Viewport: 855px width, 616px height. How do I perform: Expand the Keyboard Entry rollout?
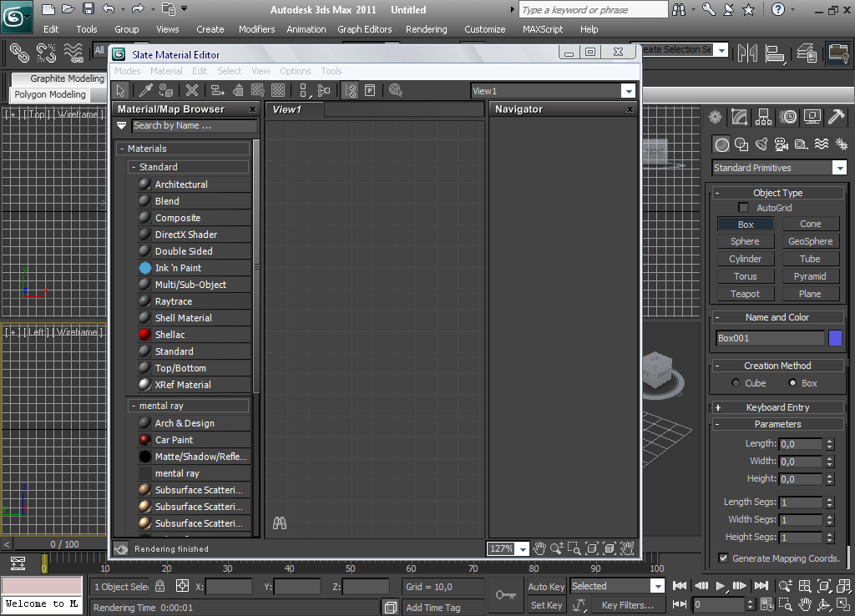click(778, 407)
